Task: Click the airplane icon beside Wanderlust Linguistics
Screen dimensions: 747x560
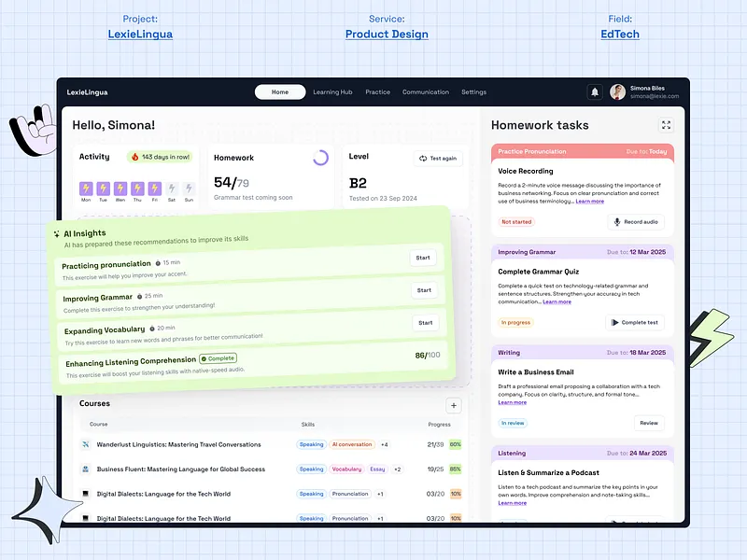Action: 87,444
